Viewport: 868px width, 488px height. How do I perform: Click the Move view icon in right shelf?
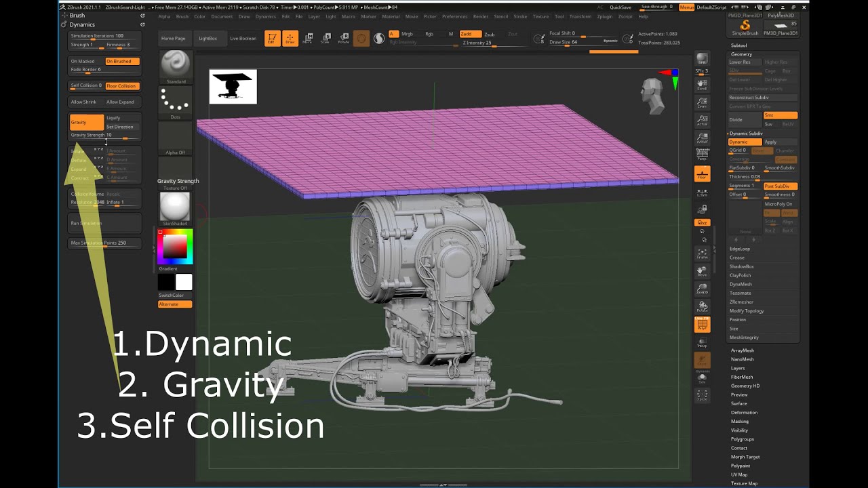pyautogui.click(x=702, y=271)
